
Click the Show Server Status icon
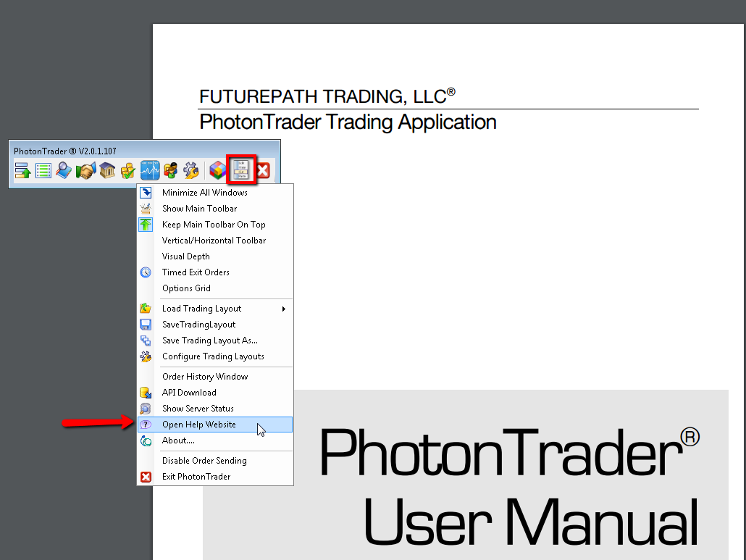click(x=146, y=409)
